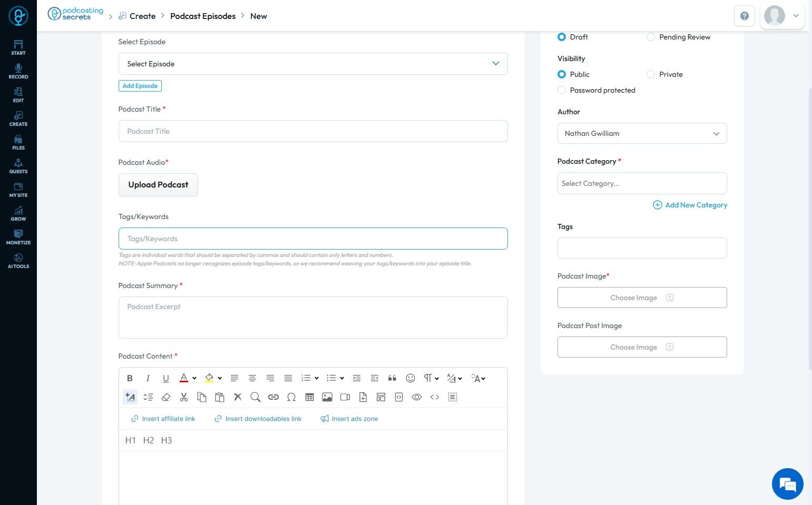812x505 pixels.
Task: Open highlight color dropdown arrow
Action: (220, 378)
